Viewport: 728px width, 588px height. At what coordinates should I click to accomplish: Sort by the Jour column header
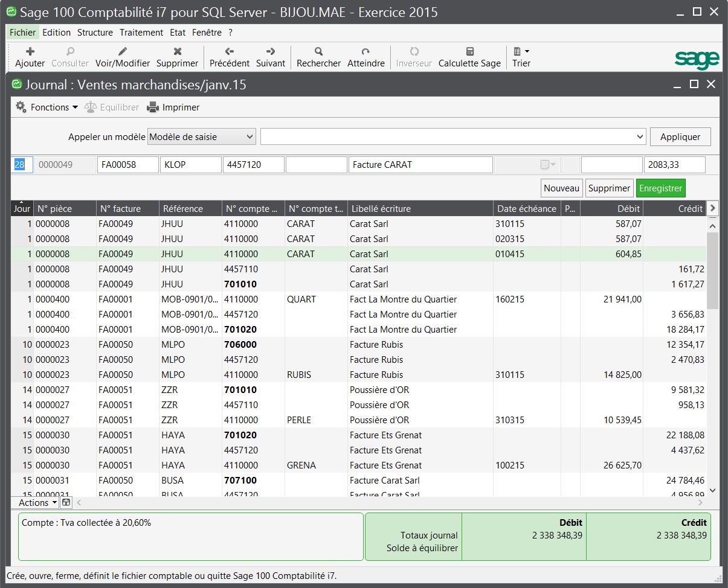pyautogui.click(x=22, y=208)
